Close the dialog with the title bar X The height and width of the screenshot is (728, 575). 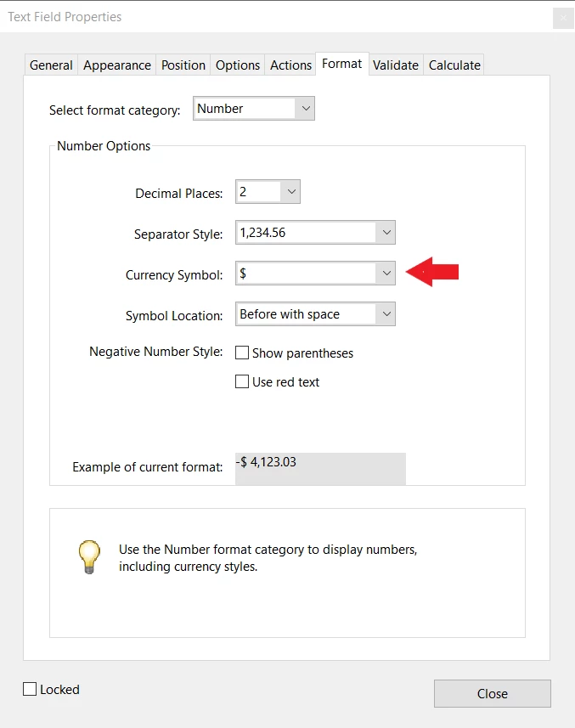tap(563, 18)
